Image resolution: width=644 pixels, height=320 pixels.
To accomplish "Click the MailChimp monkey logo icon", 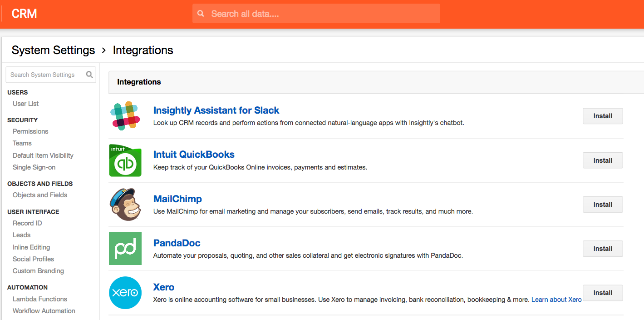I will click(x=124, y=205).
